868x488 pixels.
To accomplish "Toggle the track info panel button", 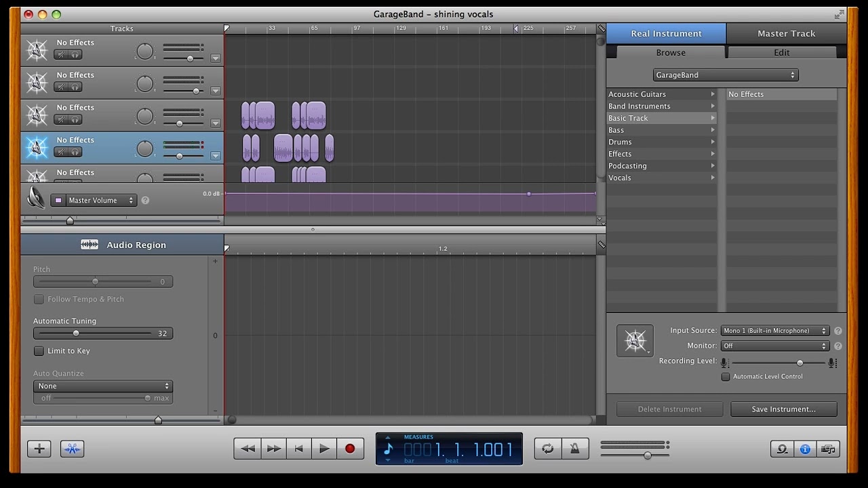I will click(x=806, y=449).
